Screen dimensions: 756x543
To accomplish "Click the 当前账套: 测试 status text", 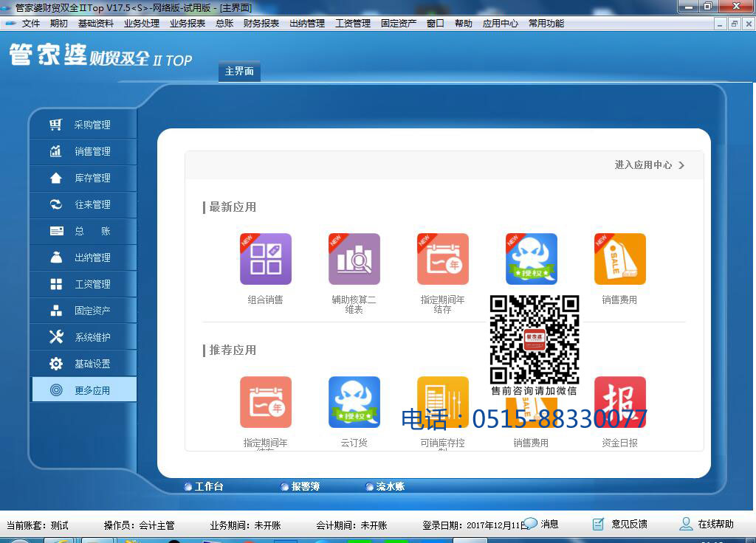I will [37, 525].
